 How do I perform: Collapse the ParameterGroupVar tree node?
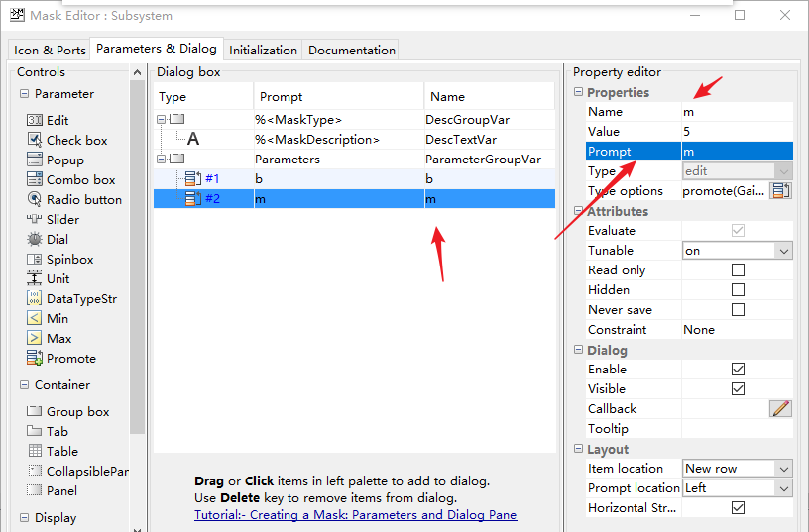tap(161, 159)
